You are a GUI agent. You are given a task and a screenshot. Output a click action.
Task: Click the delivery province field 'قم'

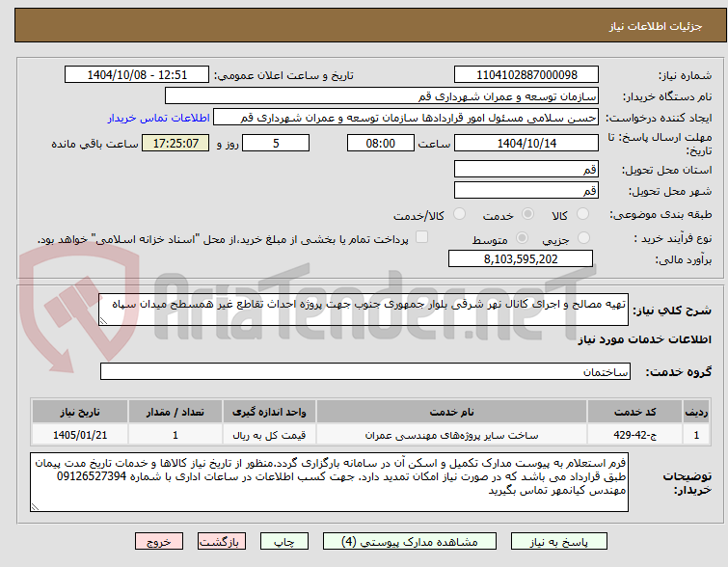tap(526, 169)
